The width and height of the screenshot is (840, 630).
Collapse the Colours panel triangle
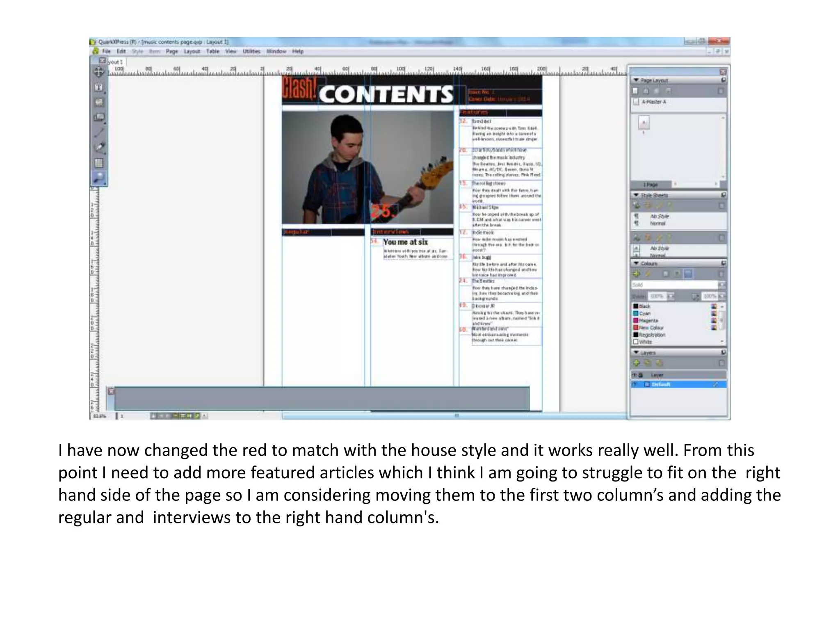(636, 263)
